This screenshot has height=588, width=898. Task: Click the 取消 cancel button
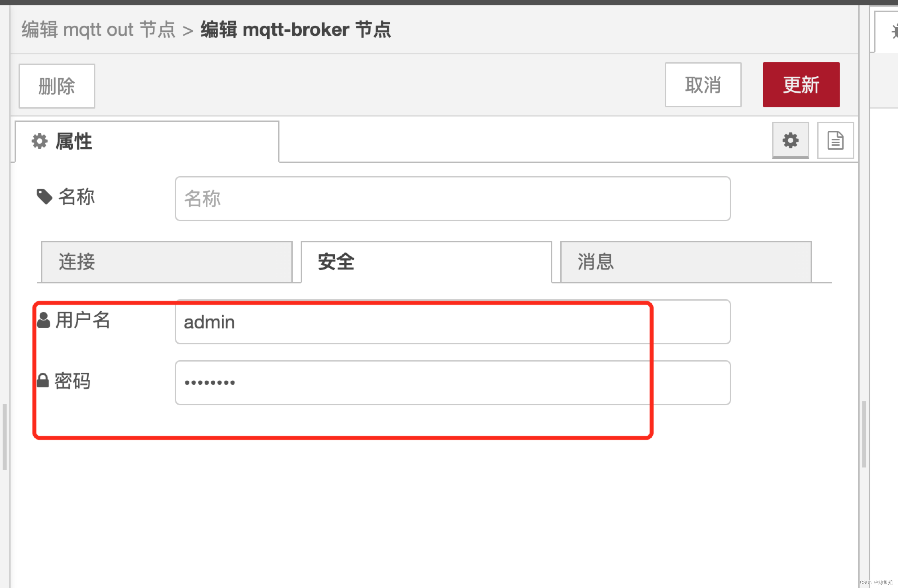pyautogui.click(x=703, y=85)
